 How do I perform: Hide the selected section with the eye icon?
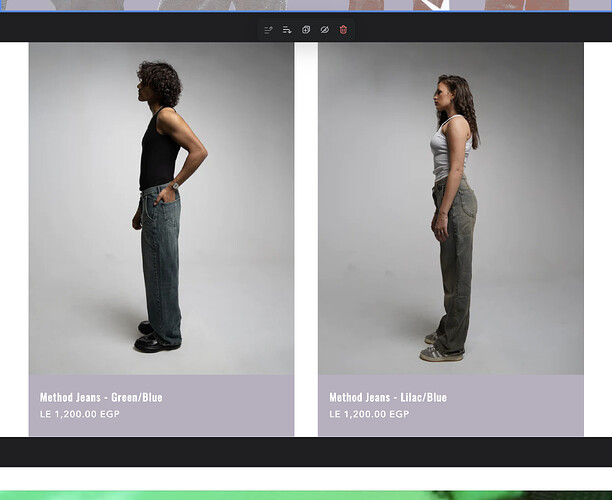point(325,30)
